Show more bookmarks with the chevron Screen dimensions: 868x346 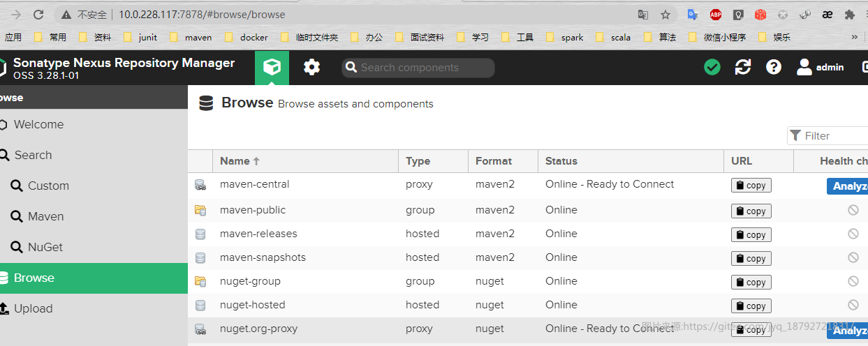click(x=854, y=37)
